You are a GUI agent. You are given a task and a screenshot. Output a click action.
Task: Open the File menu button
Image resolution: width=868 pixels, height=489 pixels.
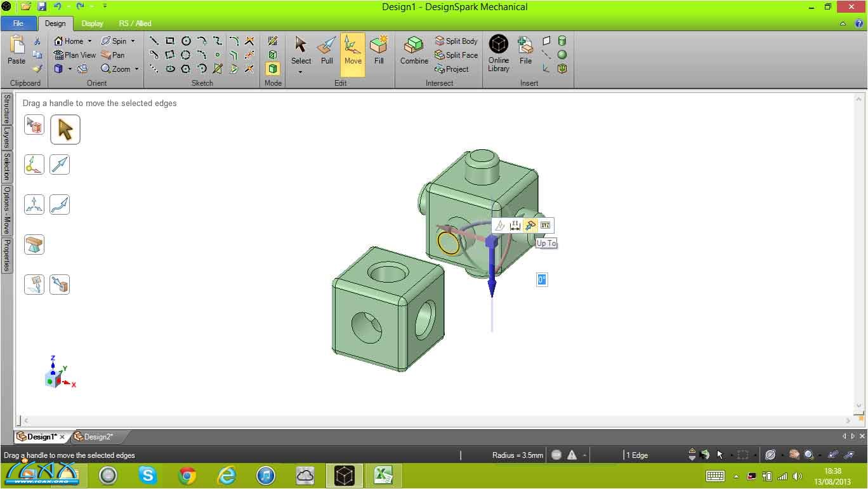[18, 23]
